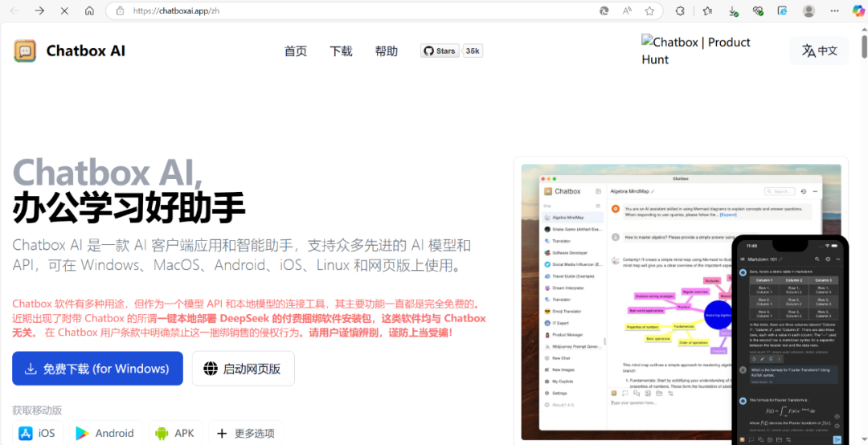Open the Favorites list icon
This screenshot has height=445, width=868.
point(707,10)
